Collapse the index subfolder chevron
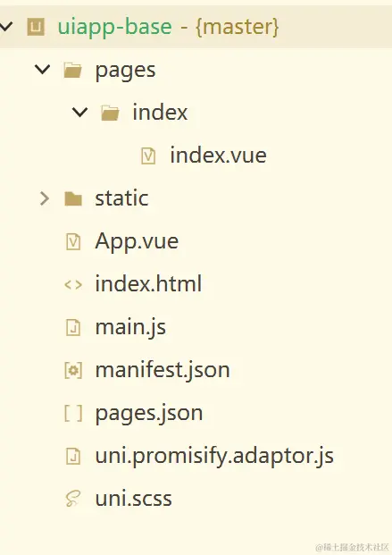Image resolution: width=392 pixels, height=555 pixels. [79, 113]
